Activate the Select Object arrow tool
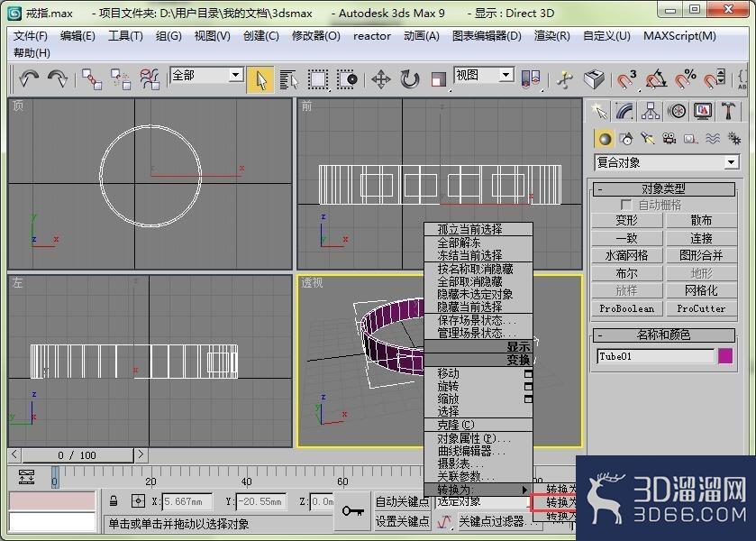This screenshot has height=541, width=756. (x=260, y=79)
